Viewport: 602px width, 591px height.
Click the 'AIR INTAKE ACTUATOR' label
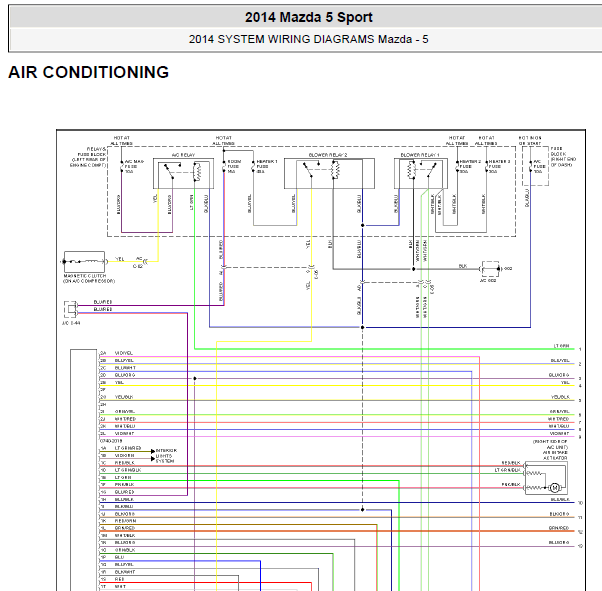555,455
